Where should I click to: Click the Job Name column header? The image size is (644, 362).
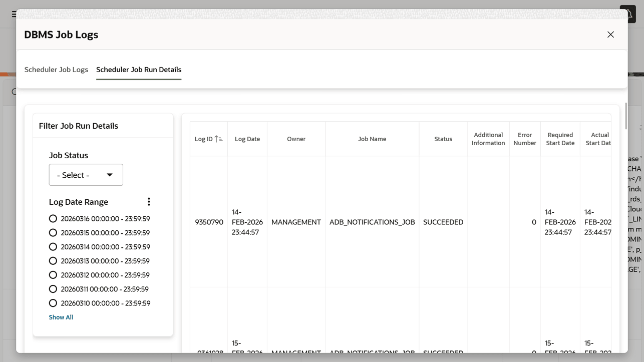coord(372,139)
